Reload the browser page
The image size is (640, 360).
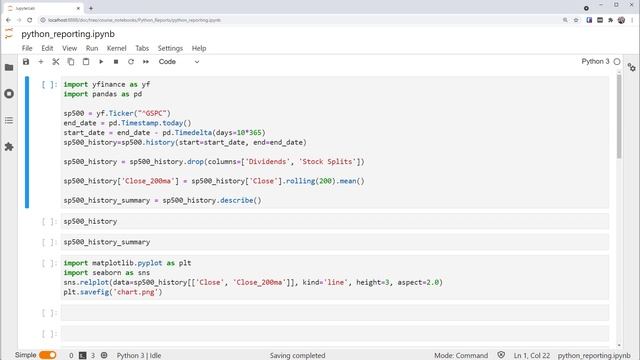tap(29, 20)
